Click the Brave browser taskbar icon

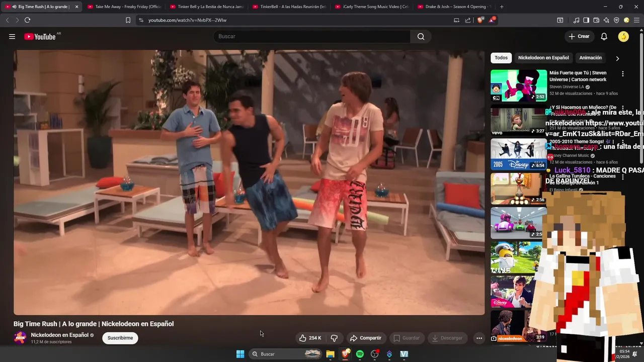coord(345,354)
